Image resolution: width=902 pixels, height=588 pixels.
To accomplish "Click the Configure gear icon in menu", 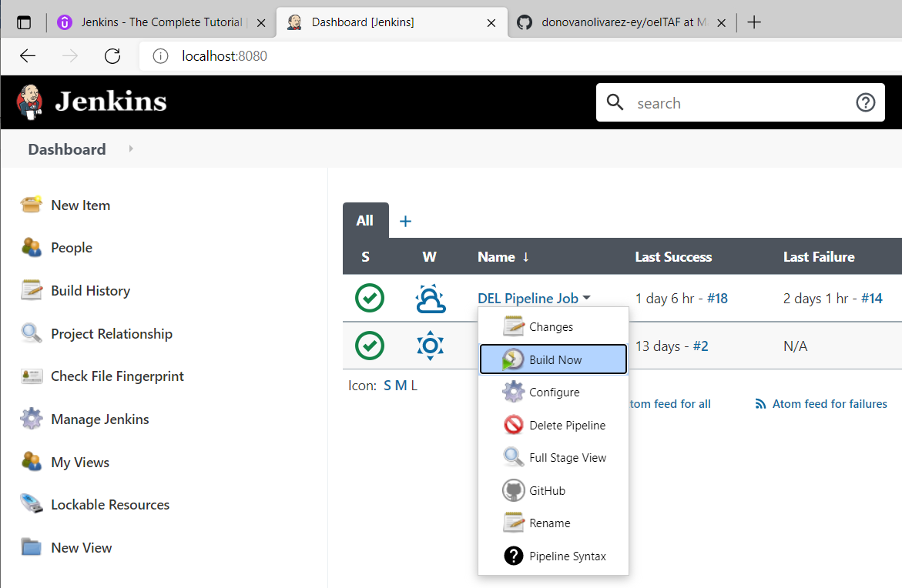I will tap(513, 392).
